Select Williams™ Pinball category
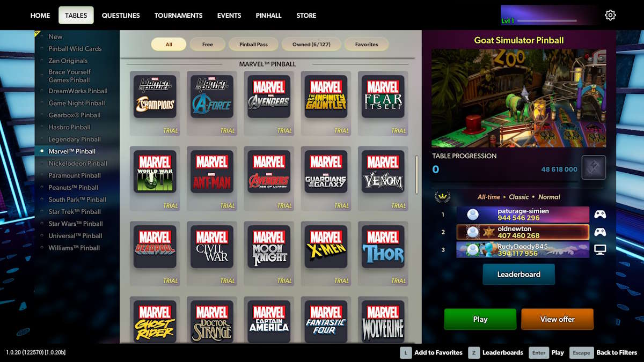Screen dimensions: 644x362 (74, 248)
